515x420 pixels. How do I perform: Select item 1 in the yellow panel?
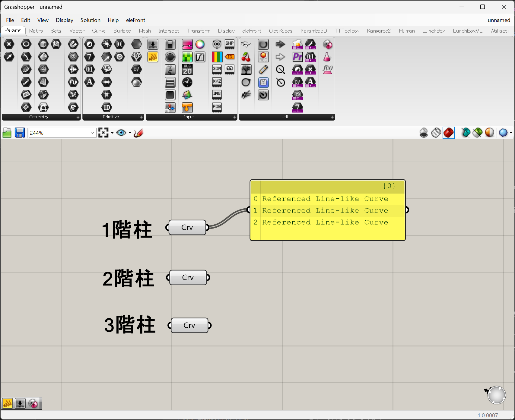tap(325, 210)
